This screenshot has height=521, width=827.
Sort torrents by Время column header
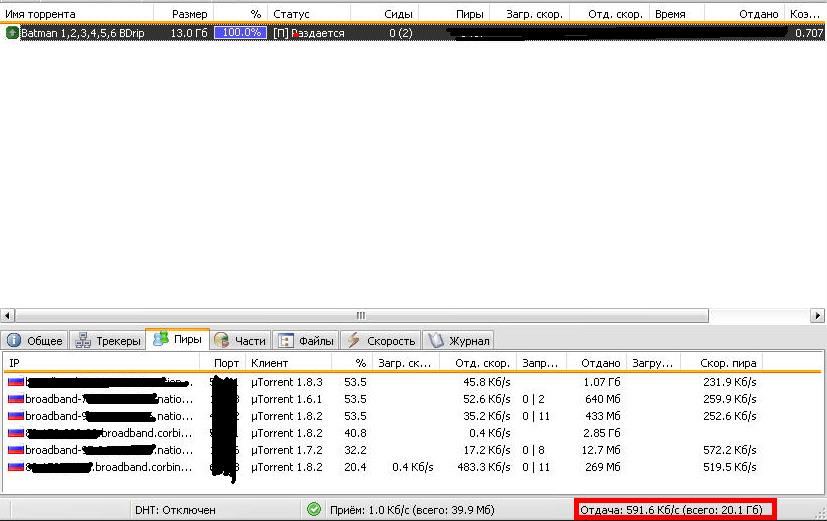677,14
